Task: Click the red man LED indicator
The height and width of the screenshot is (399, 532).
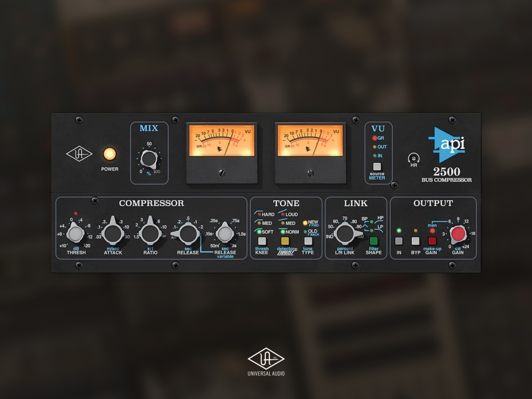Action: pos(432,231)
